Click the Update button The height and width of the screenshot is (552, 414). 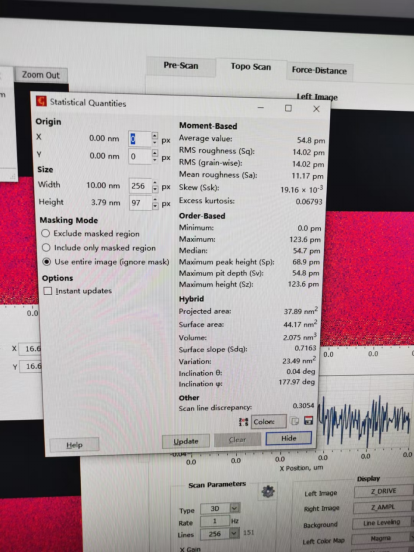click(x=186, y=441)
